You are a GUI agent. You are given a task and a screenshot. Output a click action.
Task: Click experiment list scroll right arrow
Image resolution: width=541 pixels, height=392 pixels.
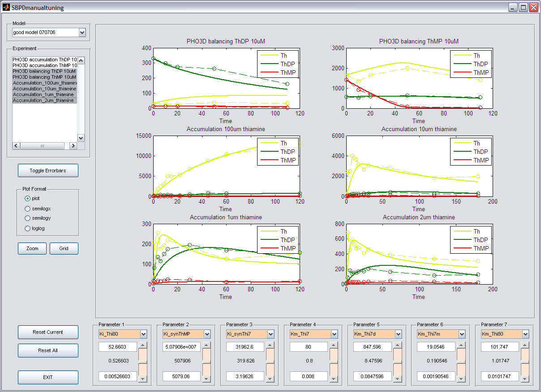pyautogui.click(x=73, y=146)
